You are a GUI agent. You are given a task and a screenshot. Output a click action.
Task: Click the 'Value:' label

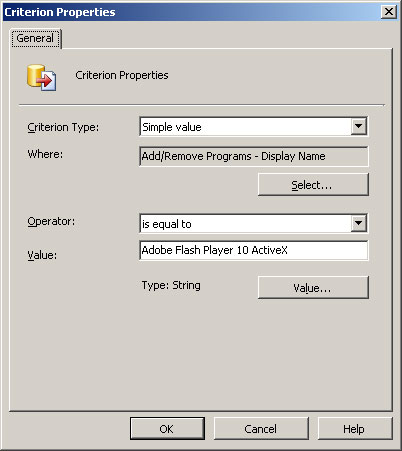42,255
